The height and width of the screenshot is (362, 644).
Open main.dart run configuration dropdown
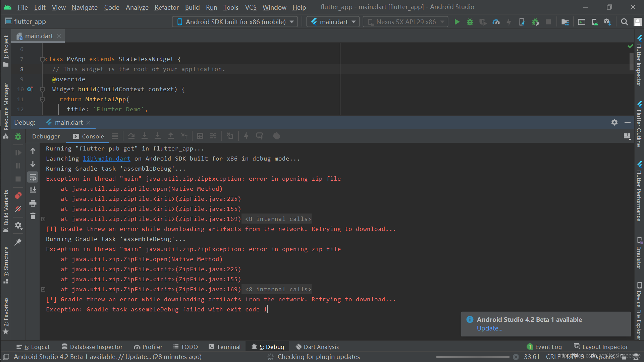pos(333,22)
